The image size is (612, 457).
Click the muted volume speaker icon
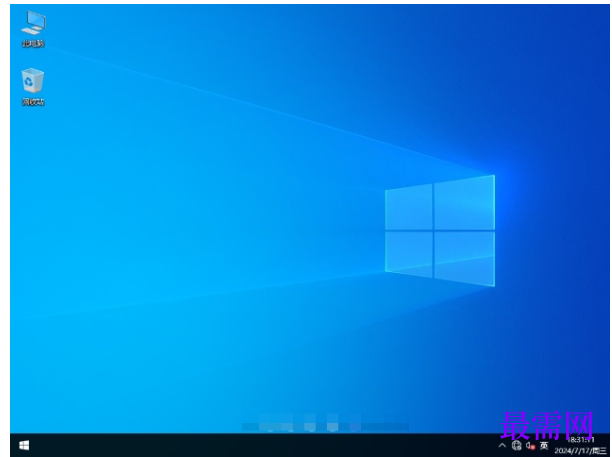(x=530, y=445)
